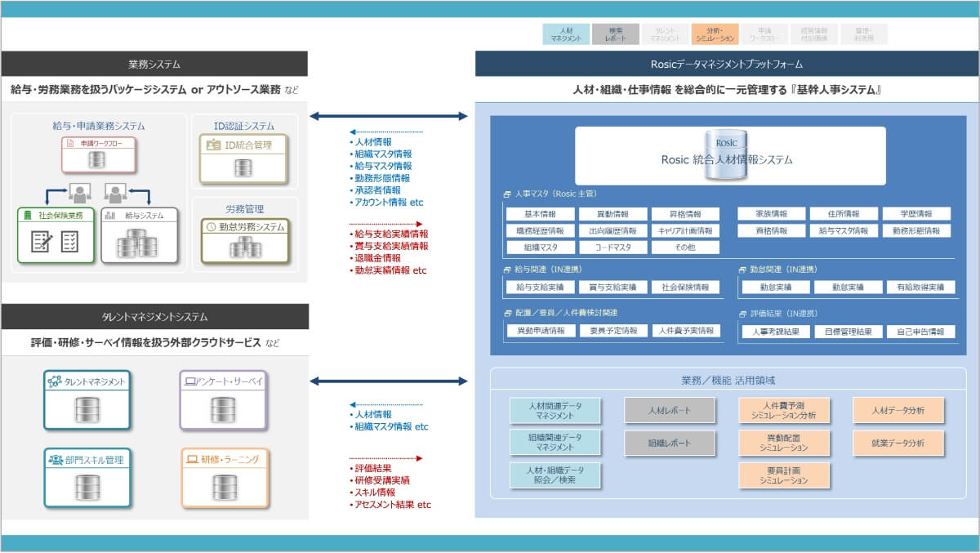The image size is (980, 553).
Task: Switch to the 人材マネジメント tab at top
Action: tap(566, 34)
